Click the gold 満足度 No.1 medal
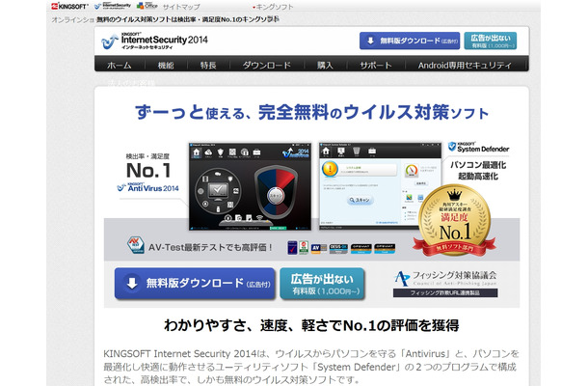 tap(455, 220)
